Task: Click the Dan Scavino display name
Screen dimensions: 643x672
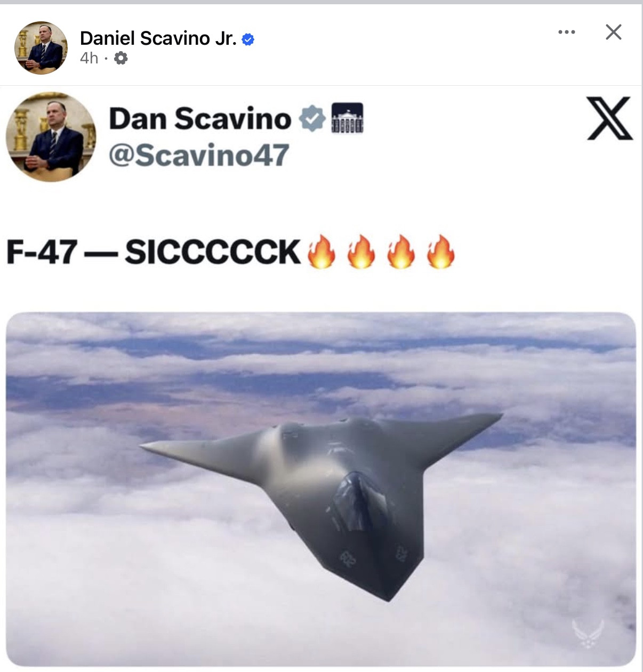Action: point(200,118)
